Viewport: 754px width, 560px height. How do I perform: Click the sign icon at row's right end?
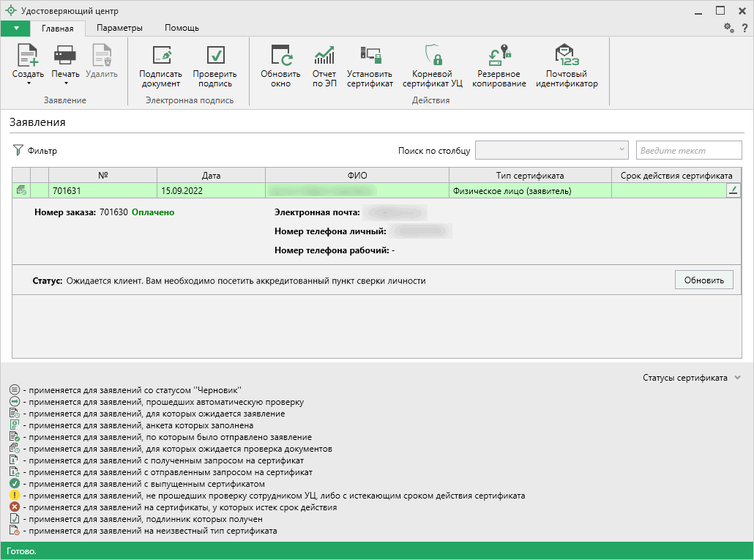tap(733, 190)
